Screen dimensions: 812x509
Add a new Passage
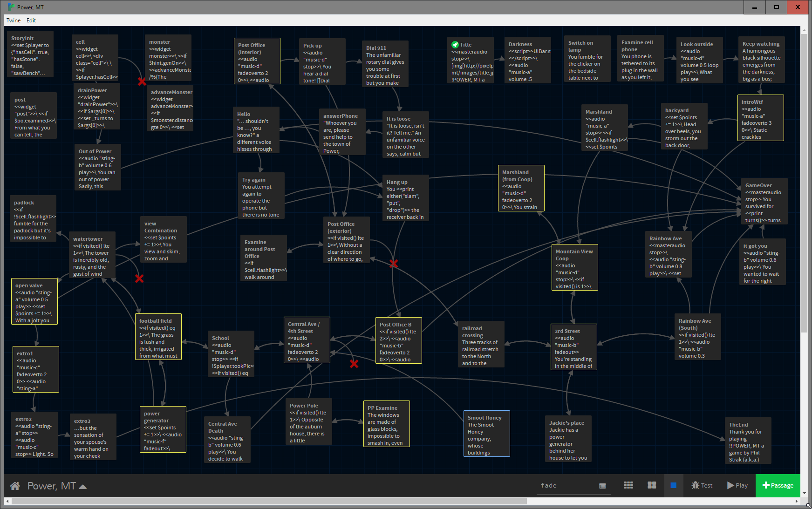[x=778, y=485]
